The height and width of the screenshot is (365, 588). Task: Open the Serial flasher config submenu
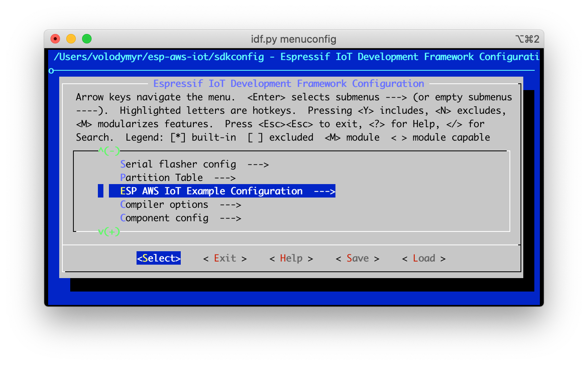point(178,164)
